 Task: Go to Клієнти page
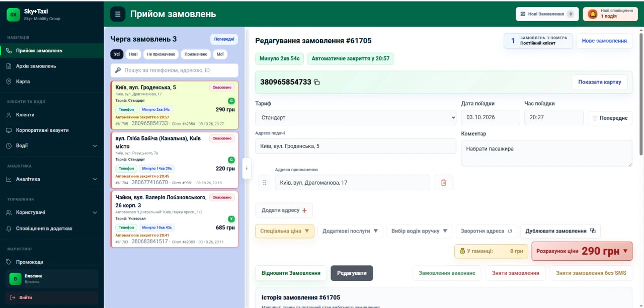pyautogui.click(x=52, y=115)
